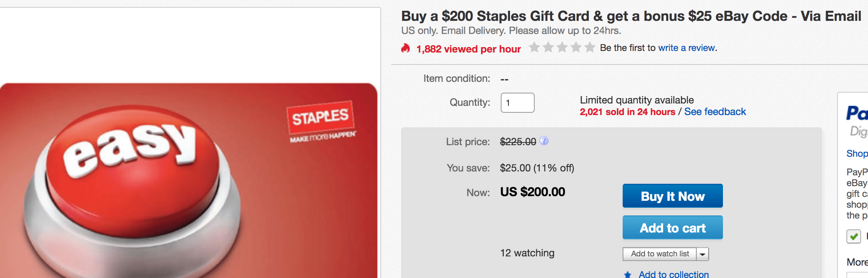This screenshot has width=868, height=278.
Task: Click the blue star beside Add to collection
Action: click(x=628, y=275)
